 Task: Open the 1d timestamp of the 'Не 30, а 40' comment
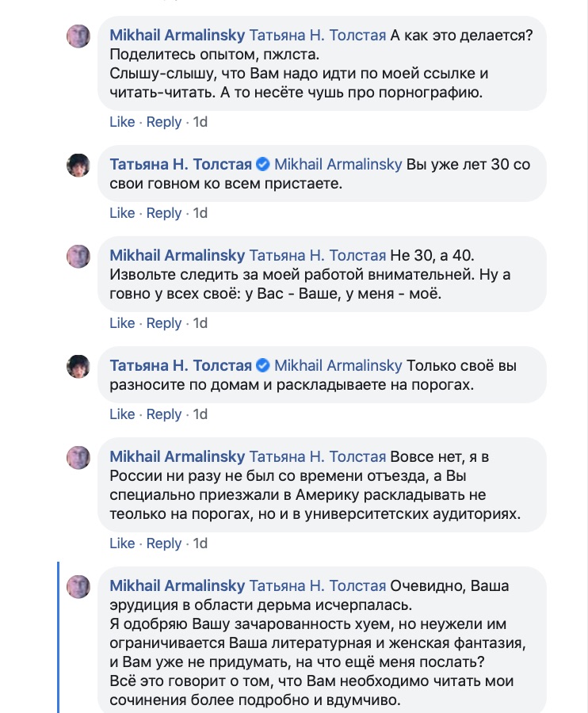pyautogui.click(x=200, y=323)
